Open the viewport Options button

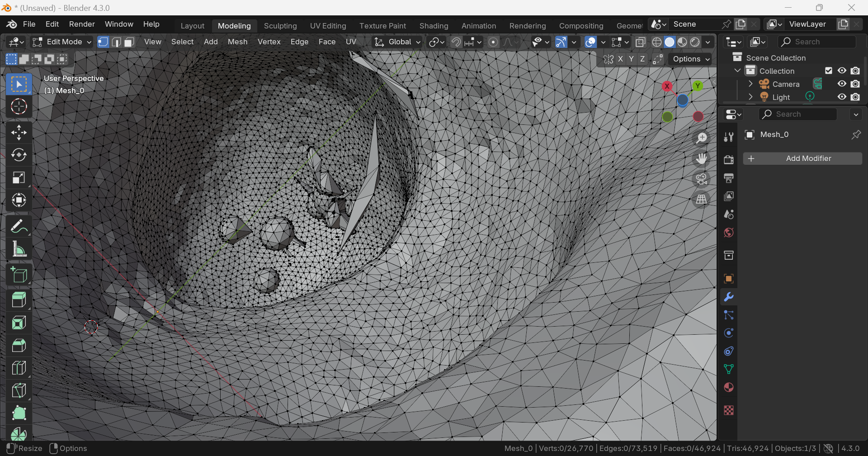tap(691, 59)
